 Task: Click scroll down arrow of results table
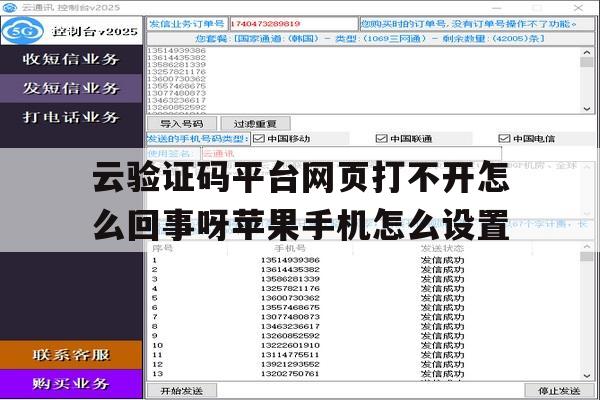click(x=587, y=376)
